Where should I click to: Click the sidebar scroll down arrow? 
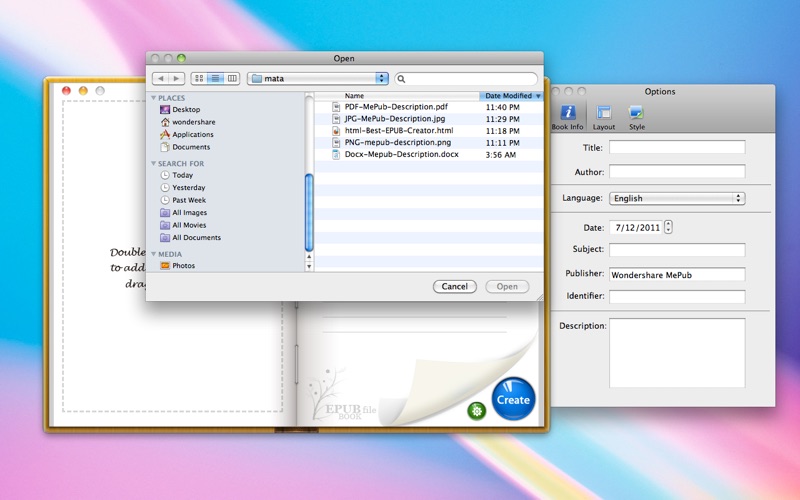(x=309, y=266)
